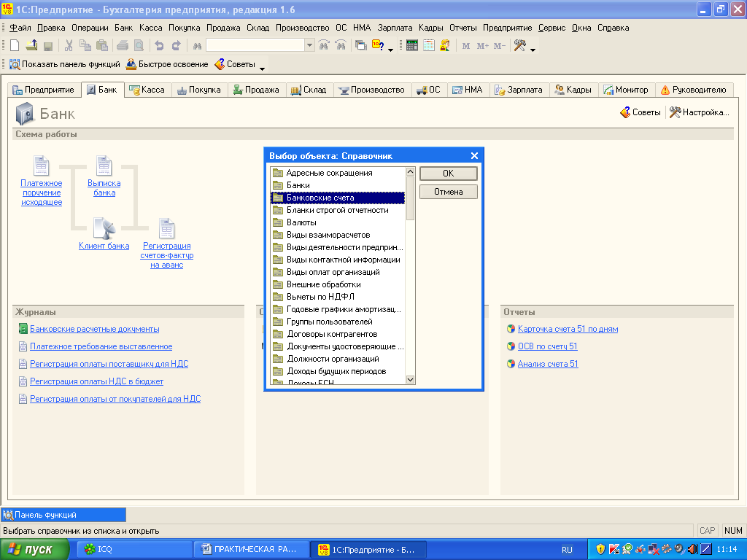Click the calculator toolbar icon

(x=412, y=46)
